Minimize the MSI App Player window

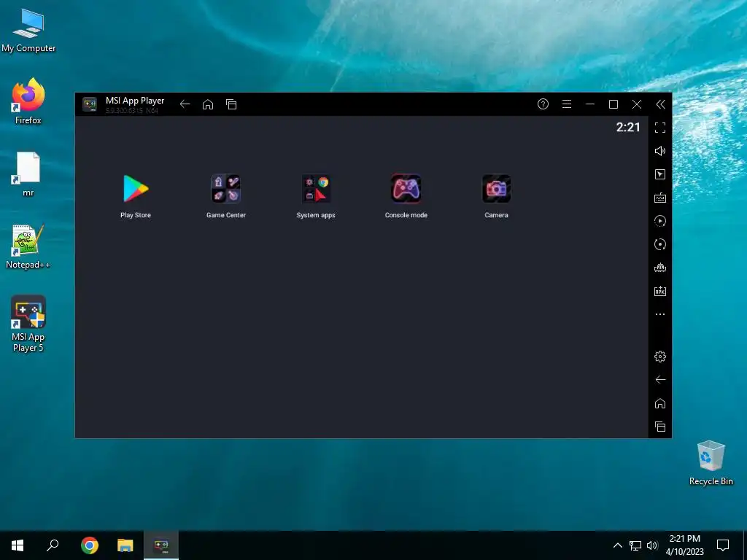pos(589,104)
